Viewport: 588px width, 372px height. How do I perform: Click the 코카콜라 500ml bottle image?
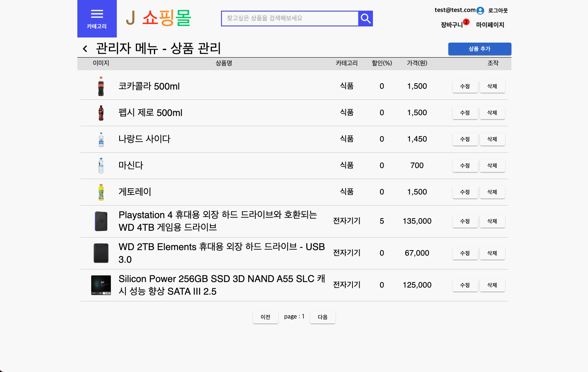point(101,86)
